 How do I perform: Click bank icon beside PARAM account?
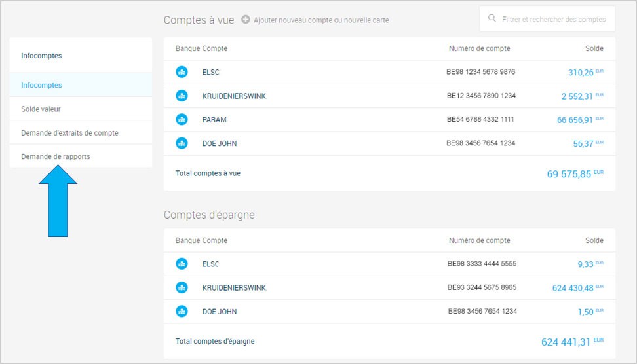(x=182, y=119)
